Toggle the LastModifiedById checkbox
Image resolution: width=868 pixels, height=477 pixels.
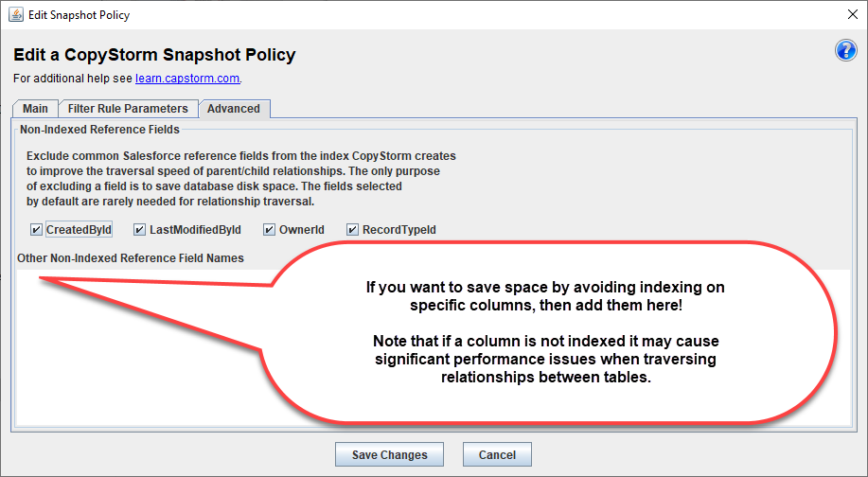pos(139,230)
